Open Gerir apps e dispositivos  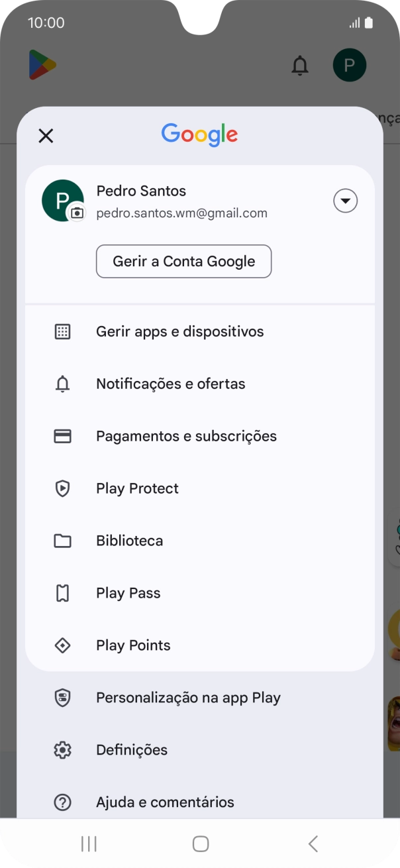point(179,331)
